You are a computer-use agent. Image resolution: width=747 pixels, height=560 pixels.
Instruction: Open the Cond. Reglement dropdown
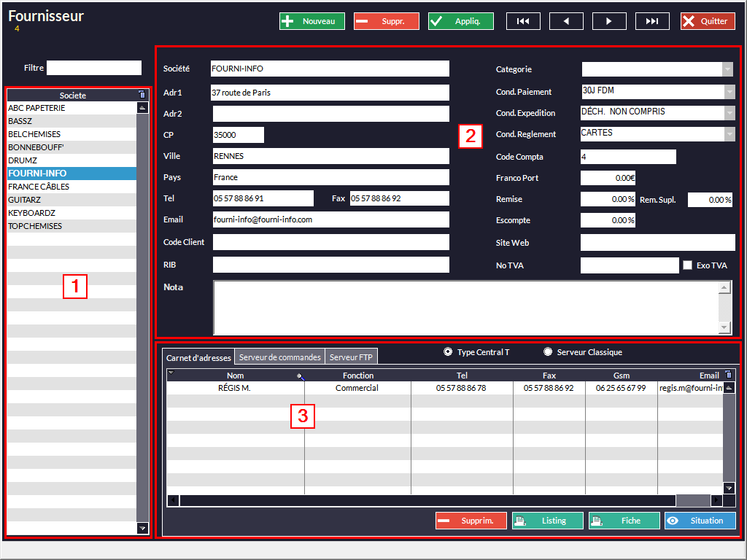727,134
